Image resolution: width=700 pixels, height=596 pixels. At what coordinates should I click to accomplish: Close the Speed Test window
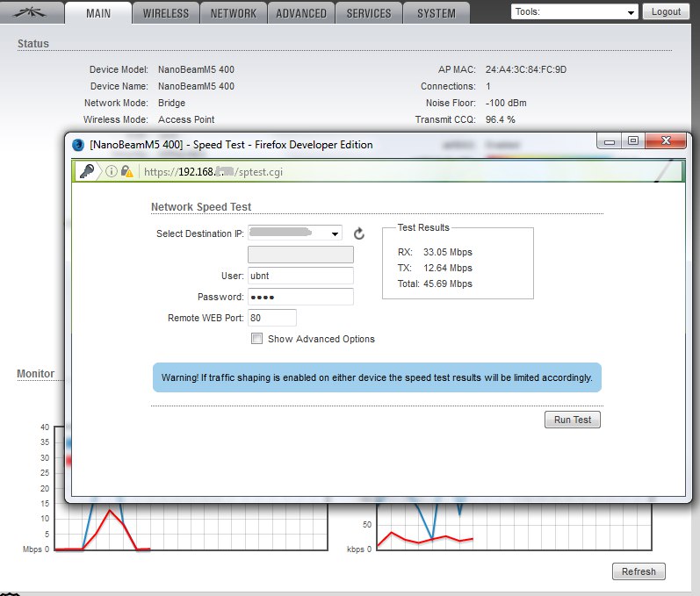click(666, 141)
